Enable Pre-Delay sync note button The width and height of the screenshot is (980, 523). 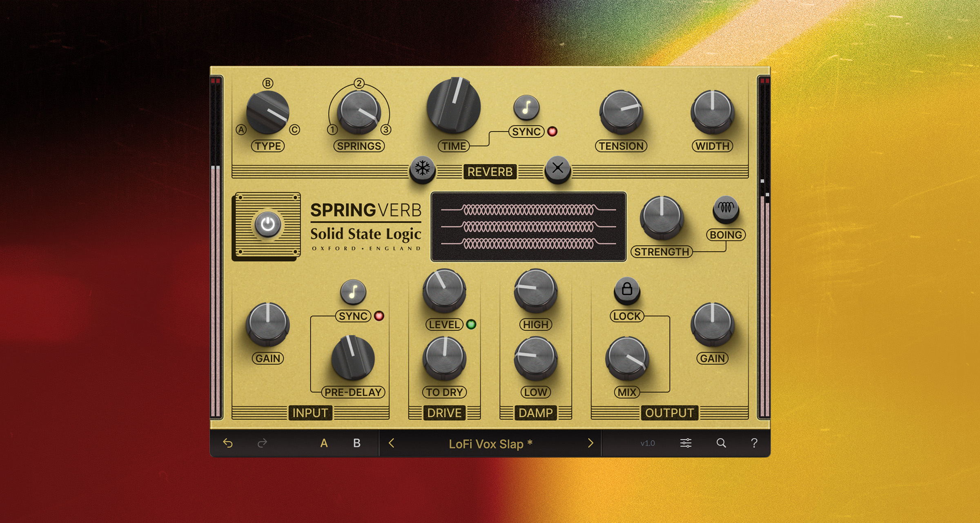click(353, 292)
